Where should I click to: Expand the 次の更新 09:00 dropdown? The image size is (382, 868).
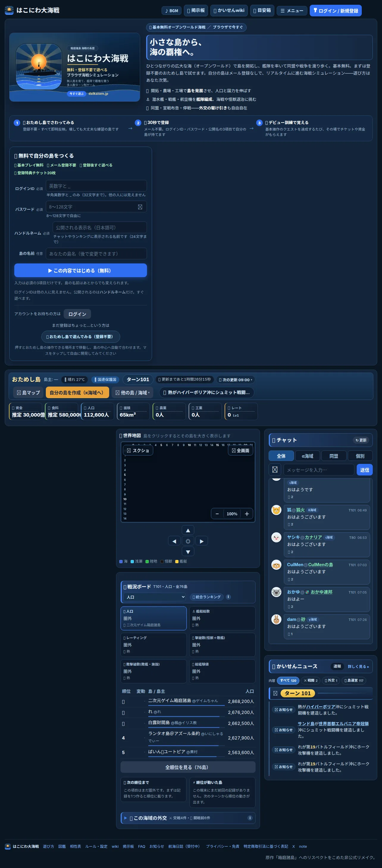pos(236,380)
